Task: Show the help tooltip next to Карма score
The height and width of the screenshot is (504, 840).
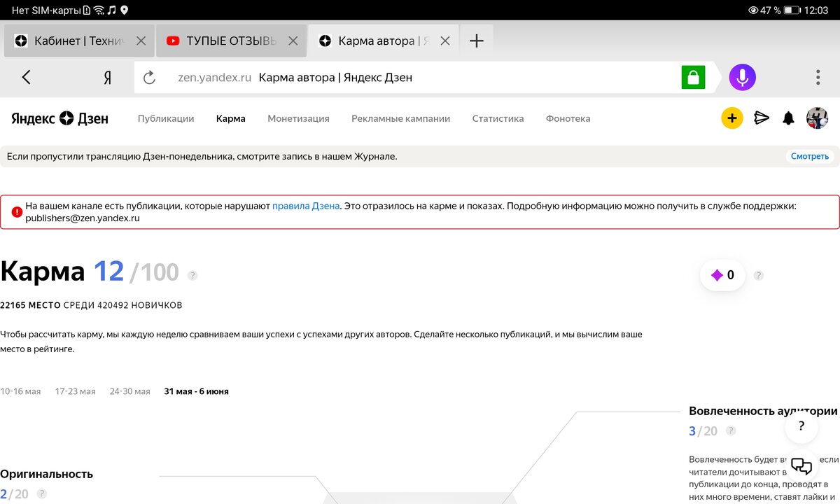Action: click(192, 275)
